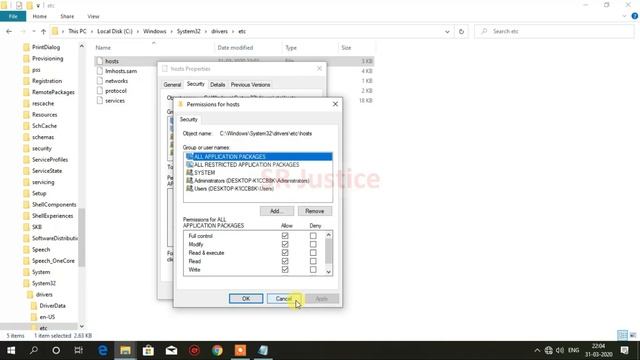
Task: Switch to Details tab in hosts Properties
Action: tap(218, 84)
